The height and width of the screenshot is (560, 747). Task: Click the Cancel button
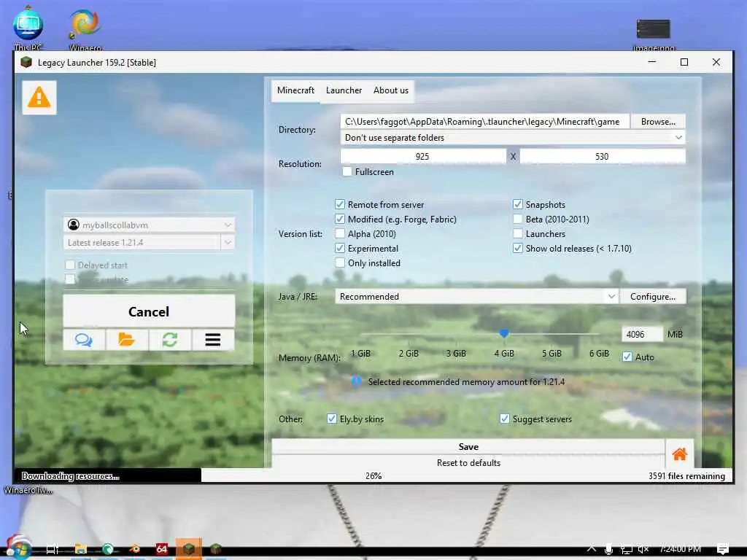click(149, 311)
